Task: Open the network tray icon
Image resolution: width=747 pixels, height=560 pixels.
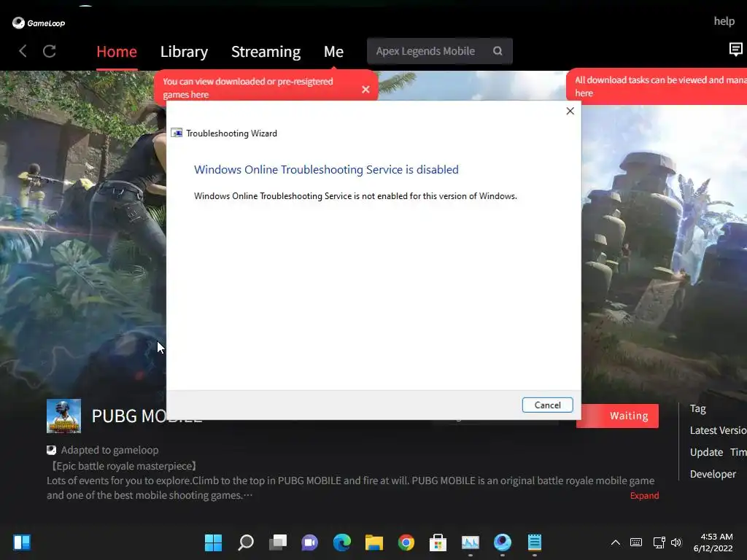Action: pyautogui.click(x=659, y=542)
